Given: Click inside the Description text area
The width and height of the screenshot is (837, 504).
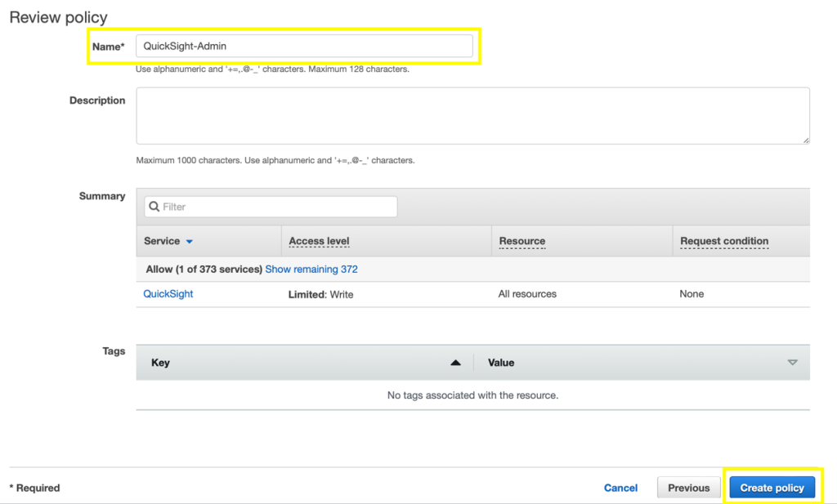Looking at the screenshot, I should pyautogui.click(x=472, y=116).
